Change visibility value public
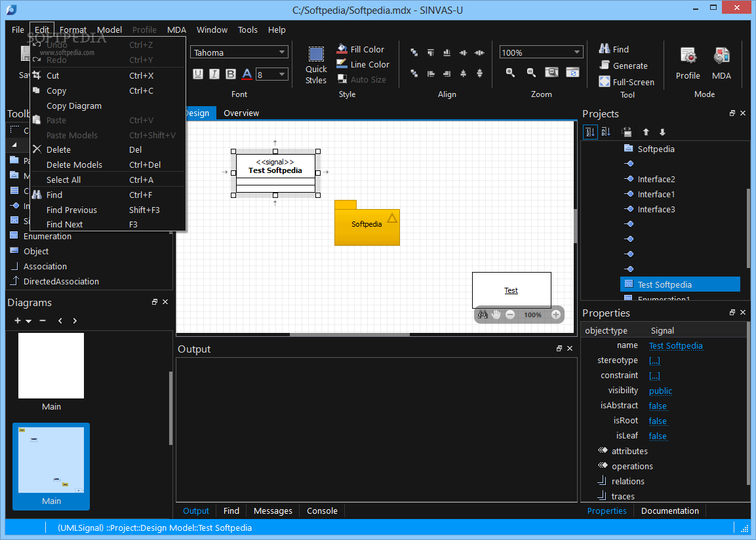The image size is (756, 540). click(660, 391)
